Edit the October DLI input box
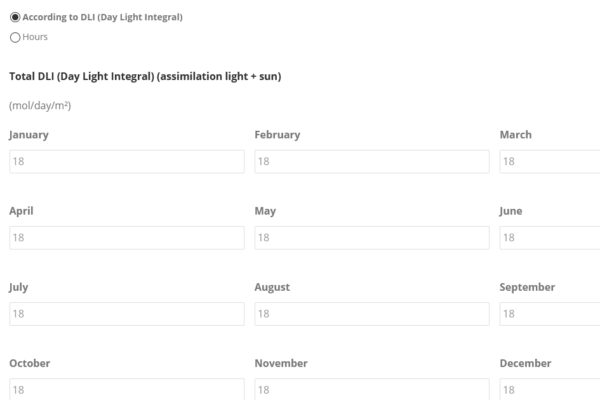Viewport: 600px width, 400px height. [x=127, y=389]
